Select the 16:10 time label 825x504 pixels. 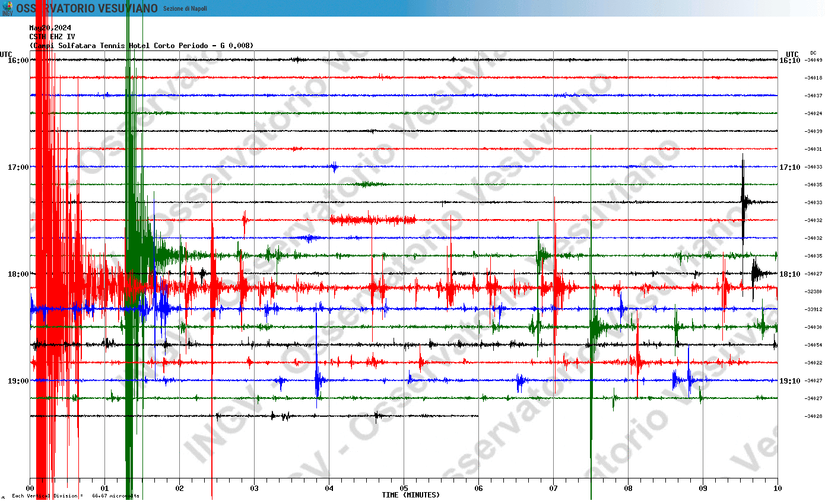[x=790, y=61]
